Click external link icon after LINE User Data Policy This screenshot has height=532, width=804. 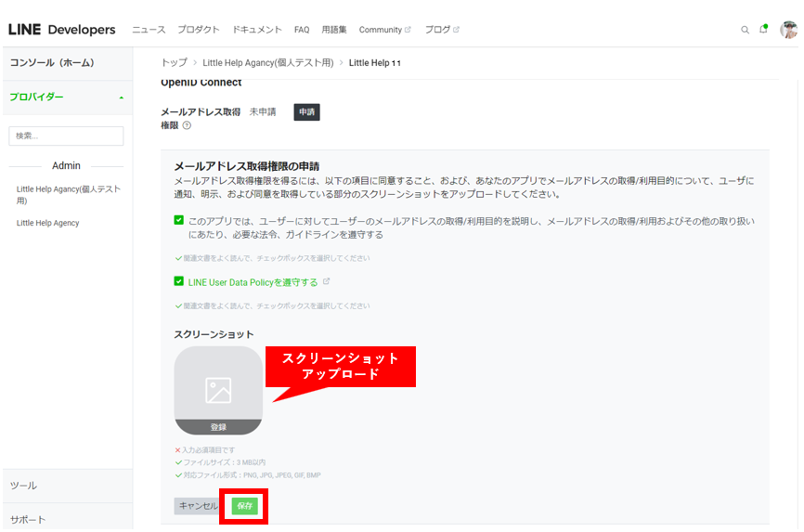click(326, 281)
